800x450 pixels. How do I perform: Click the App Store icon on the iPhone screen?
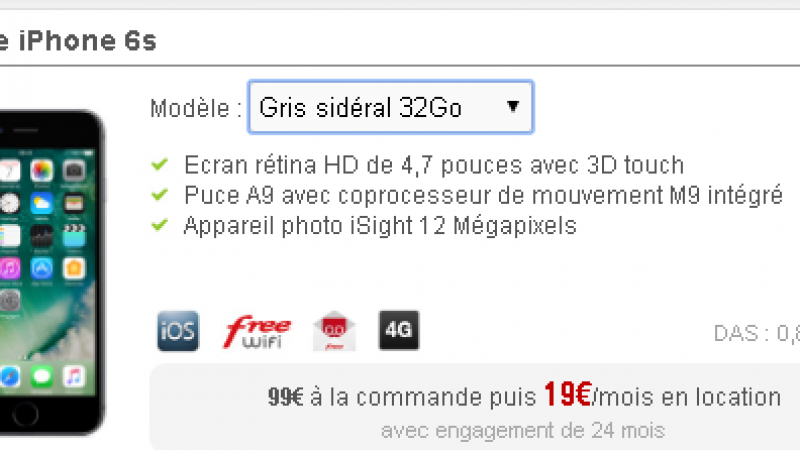tap(42, 268)
